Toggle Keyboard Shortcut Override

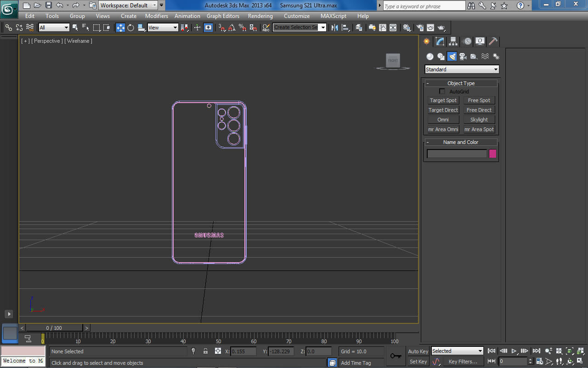click(209, 28)
